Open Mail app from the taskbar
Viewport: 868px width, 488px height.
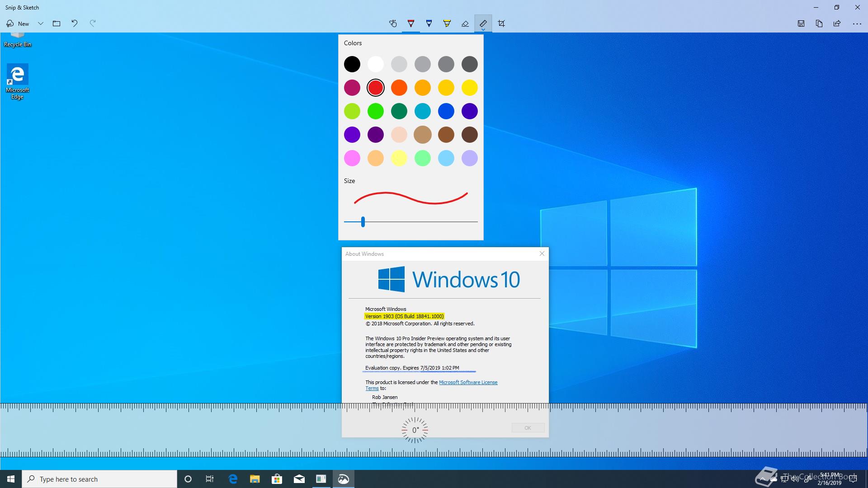pos(299,479)
